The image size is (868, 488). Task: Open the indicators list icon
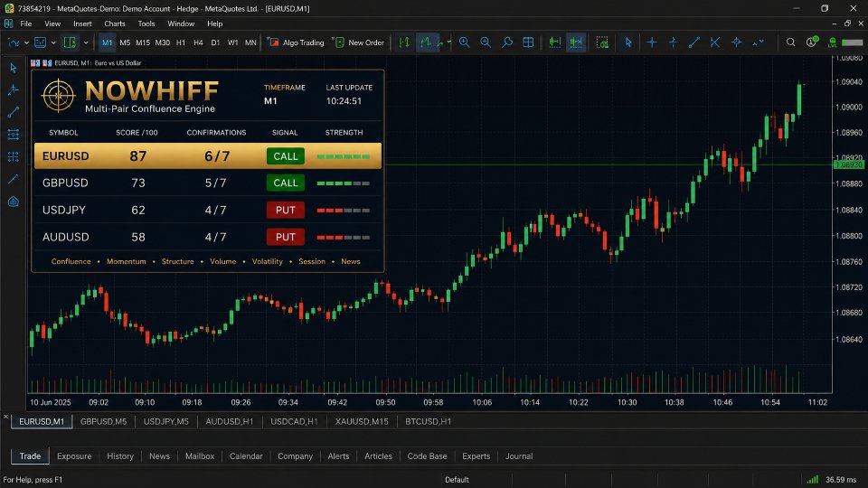[41, 42]
